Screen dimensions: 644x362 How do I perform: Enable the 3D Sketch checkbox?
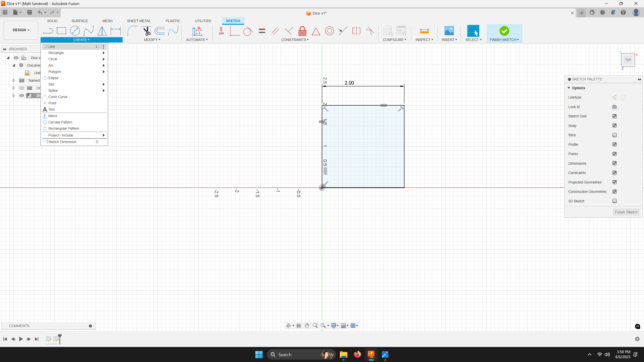(614, 201)
